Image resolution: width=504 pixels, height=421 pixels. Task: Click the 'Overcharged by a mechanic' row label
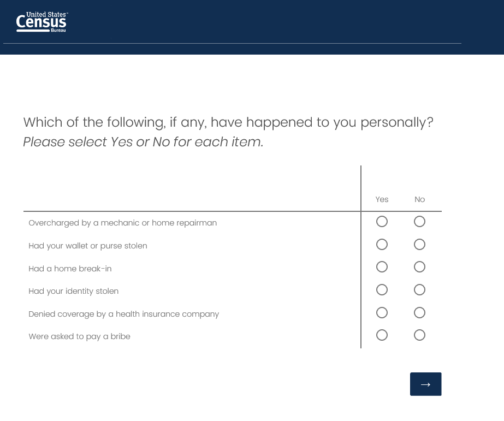(122, 223)
